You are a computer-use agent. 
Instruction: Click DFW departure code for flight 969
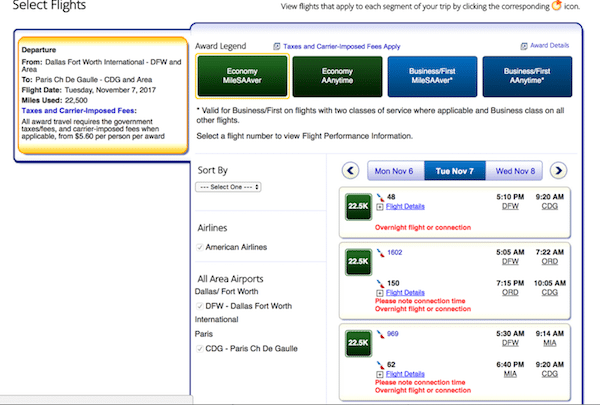pyautogui.click(x=510, y=343)
